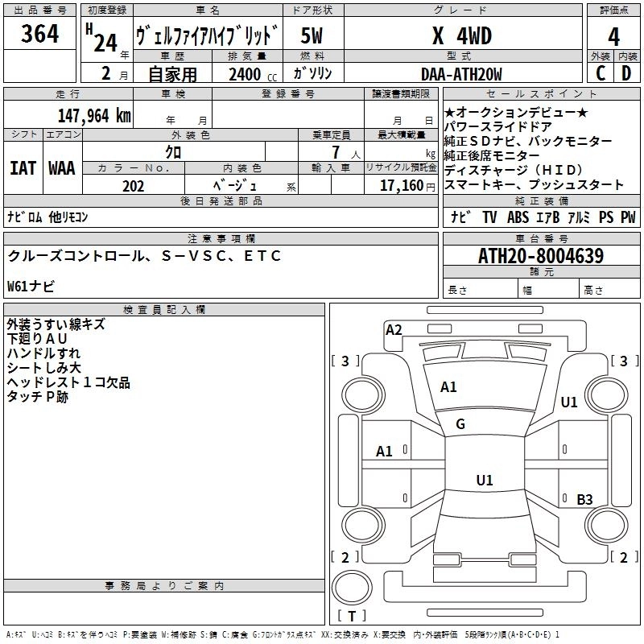The width and height of the screenshot is (644, 644).
Task: Click the U1 dent mark on the roof
Action: coord(484,481)
